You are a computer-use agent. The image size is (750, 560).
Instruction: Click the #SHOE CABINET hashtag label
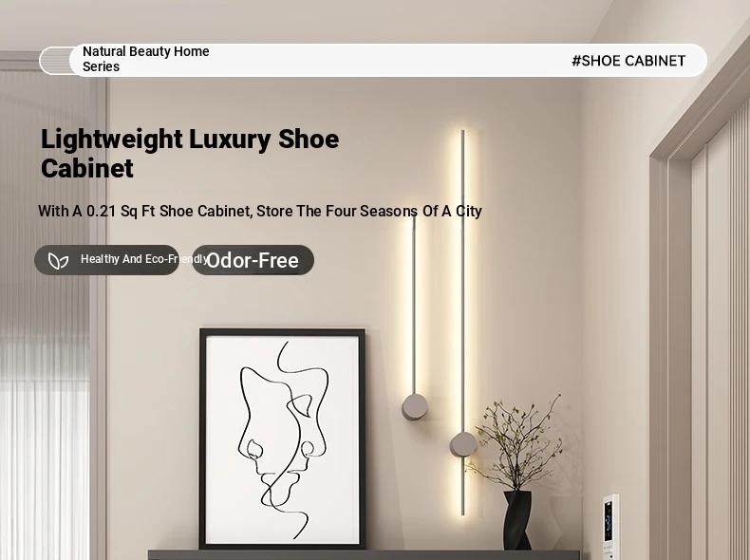[628, 61]
